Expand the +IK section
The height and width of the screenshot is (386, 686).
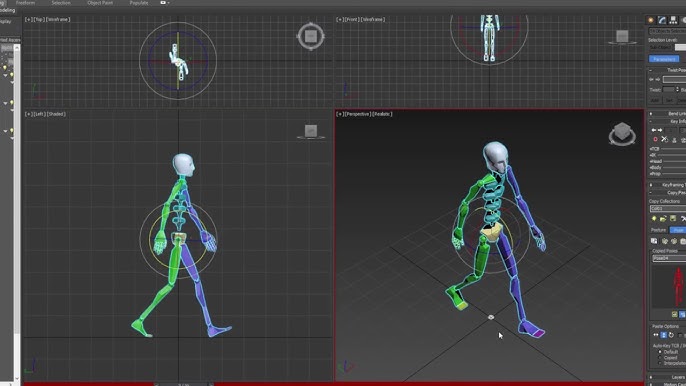[x=653, y=155]
